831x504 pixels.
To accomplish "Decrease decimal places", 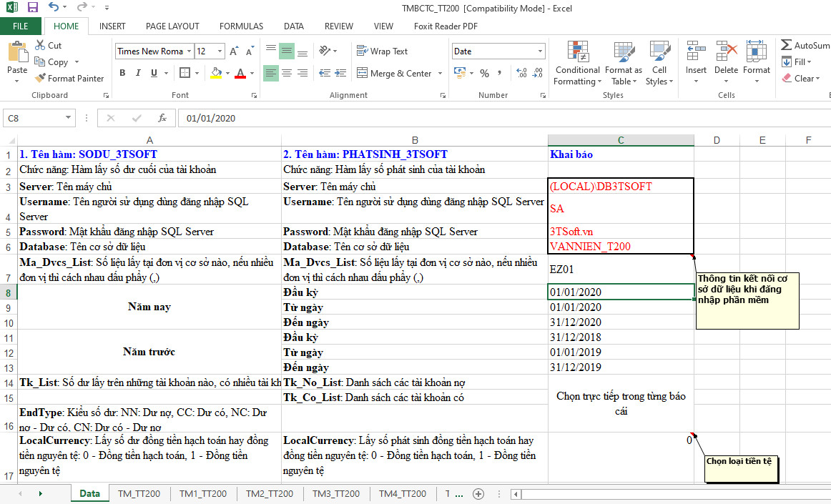I will pyautogui.click(x=538, y=73).
